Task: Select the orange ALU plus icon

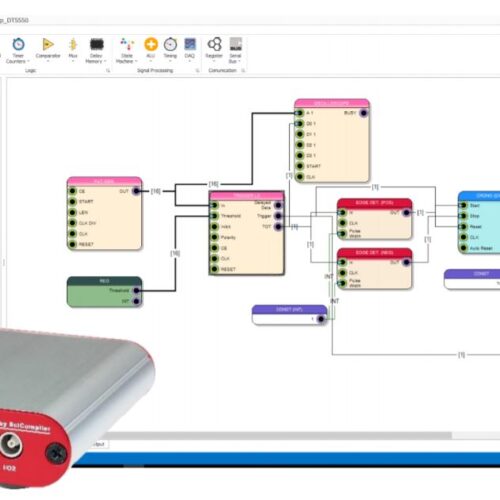Action: point(151,44)
